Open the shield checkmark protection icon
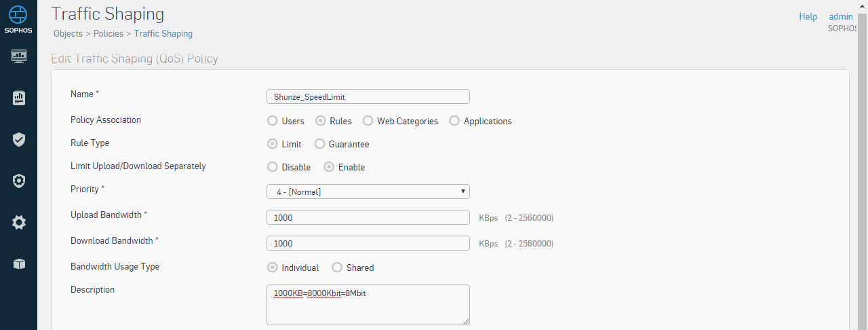This screenshot has height=330, width=868. [18, 139]
